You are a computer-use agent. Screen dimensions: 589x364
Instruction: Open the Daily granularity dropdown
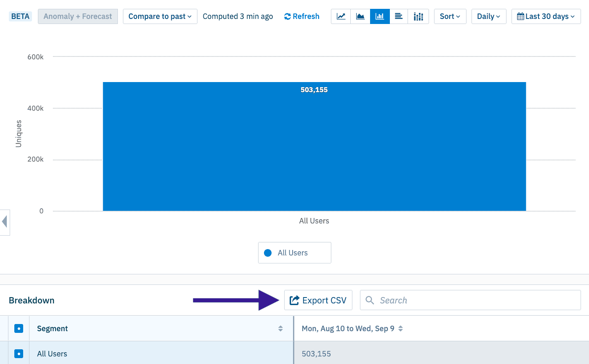click(x=489, y=16)
